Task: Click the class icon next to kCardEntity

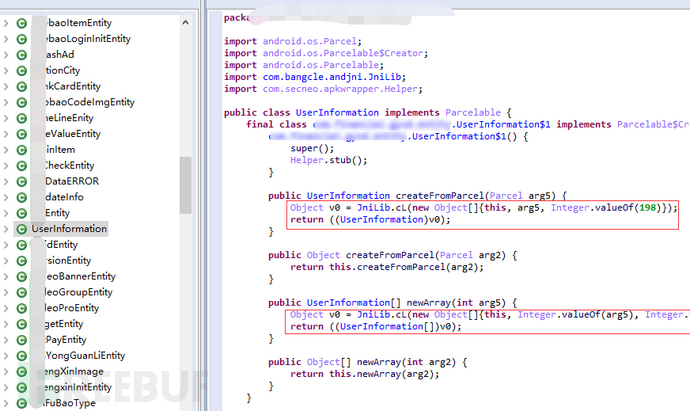Action: (22, 86)
